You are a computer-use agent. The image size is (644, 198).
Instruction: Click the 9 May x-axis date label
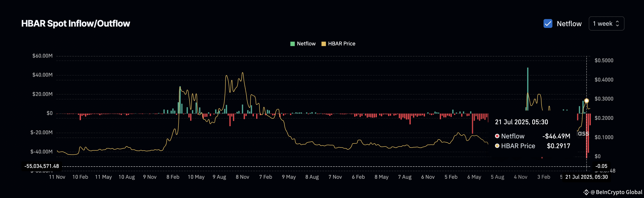(289, 177)
